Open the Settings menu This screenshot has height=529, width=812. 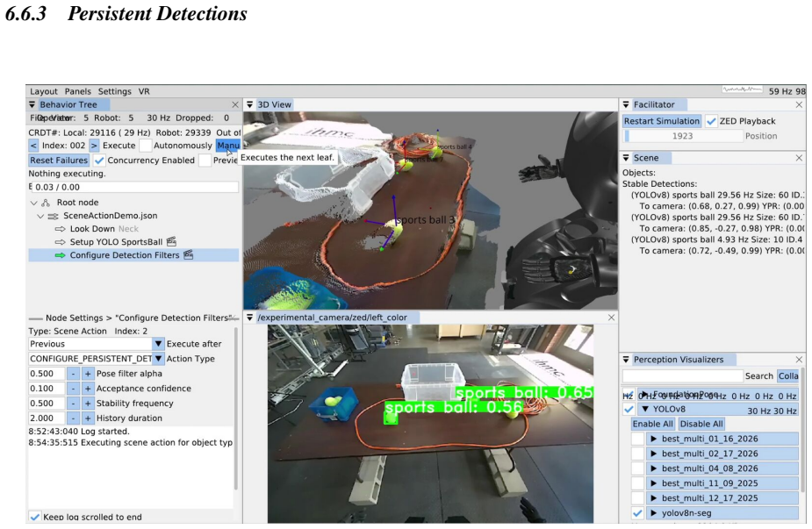point(114,91)
